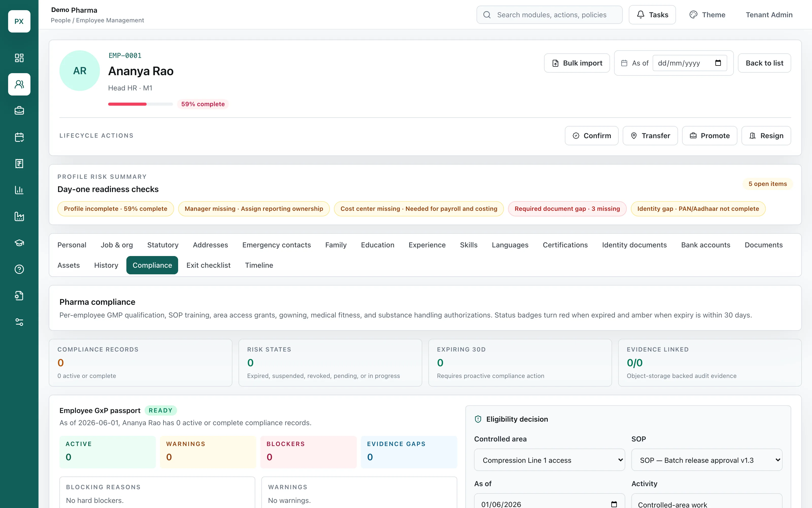Open the calendar check icon in sidebar
This screenshot has width=812, height=508.
click(19, 137)
